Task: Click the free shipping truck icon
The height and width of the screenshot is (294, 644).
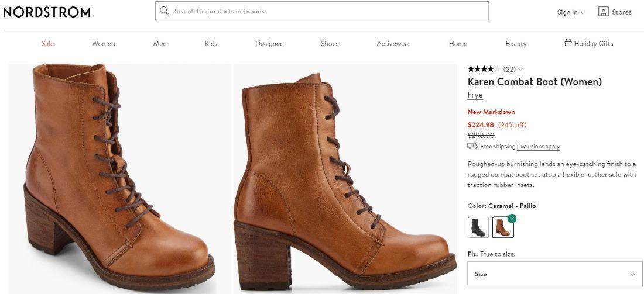Action: [x=472, y=146]
